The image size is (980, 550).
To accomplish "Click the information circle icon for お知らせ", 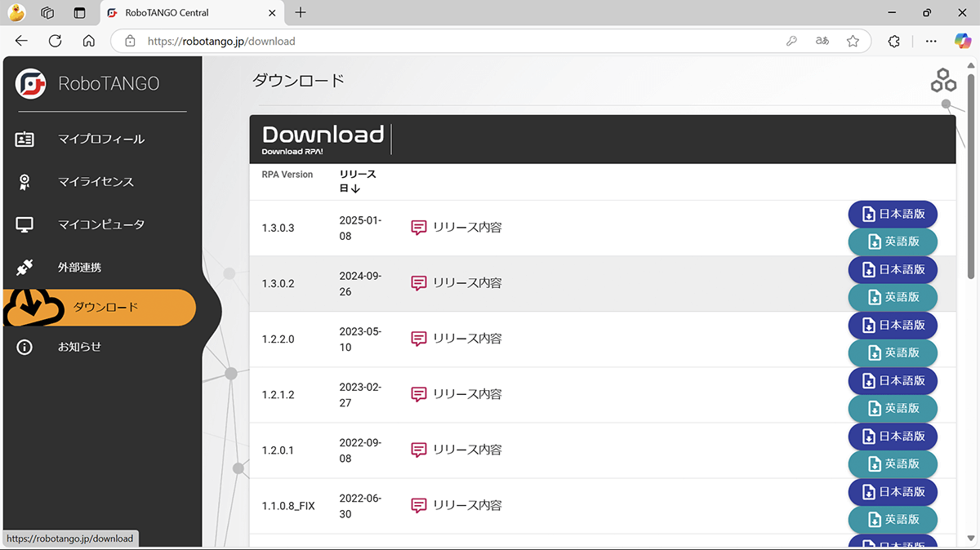I will coord(24,347).
